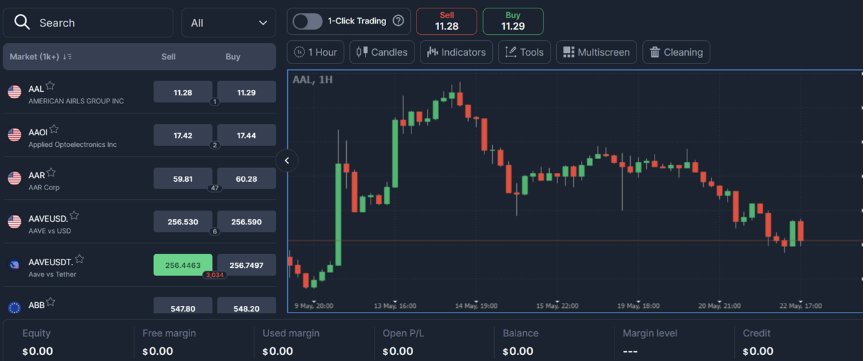Open drawing Tools menu

tap(525, 52)
